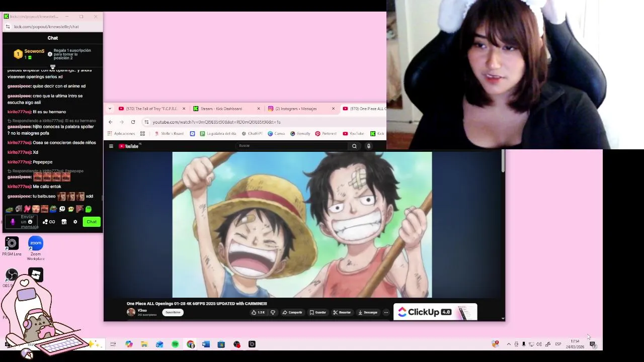The image size is (644, 362).
Task: Open the Aplicaciones bookmark shortcut
Action: [x=121, y=134]
